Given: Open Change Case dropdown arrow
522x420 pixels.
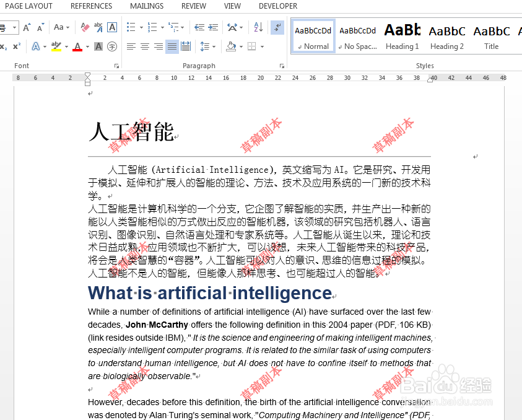Looking at the screenshot, I should click(67, 28).
